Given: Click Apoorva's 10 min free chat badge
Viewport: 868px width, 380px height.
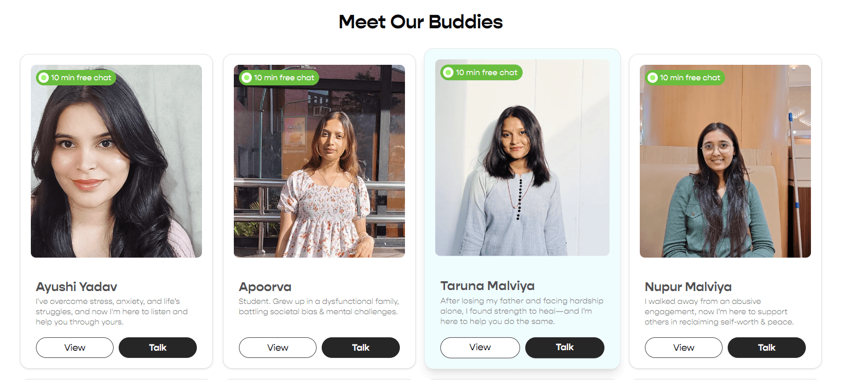Looking at the screenshot, I should tap(278, 78).
